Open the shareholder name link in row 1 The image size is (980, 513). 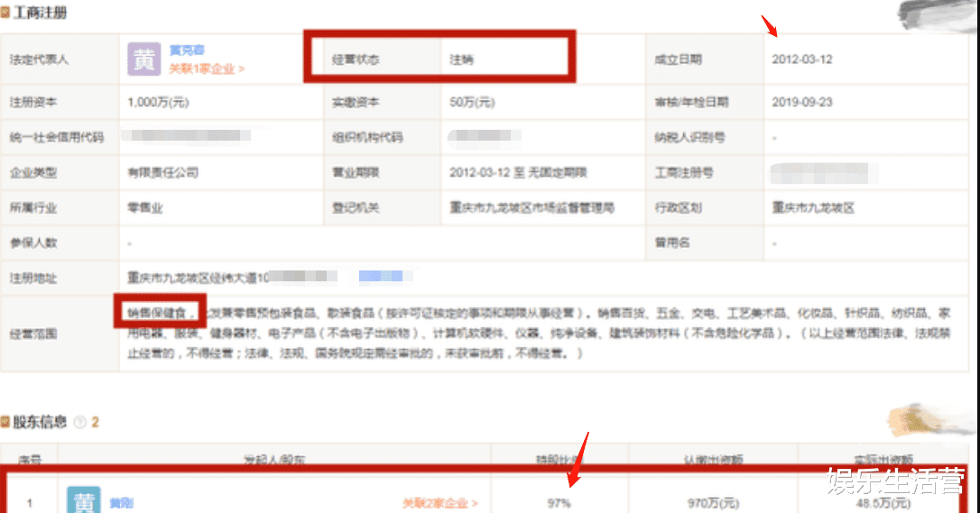(x=121, y=503)
